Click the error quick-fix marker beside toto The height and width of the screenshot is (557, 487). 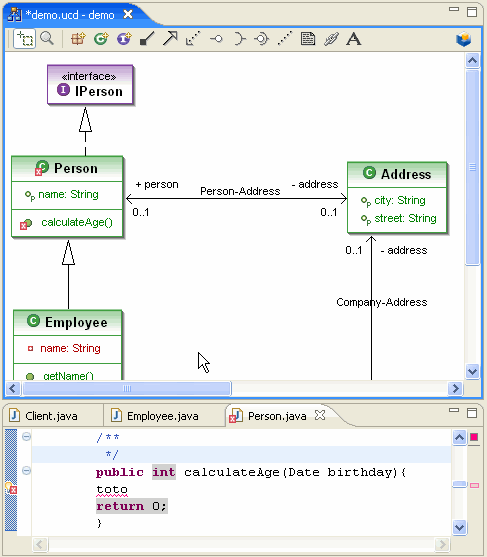coord(11,488)
